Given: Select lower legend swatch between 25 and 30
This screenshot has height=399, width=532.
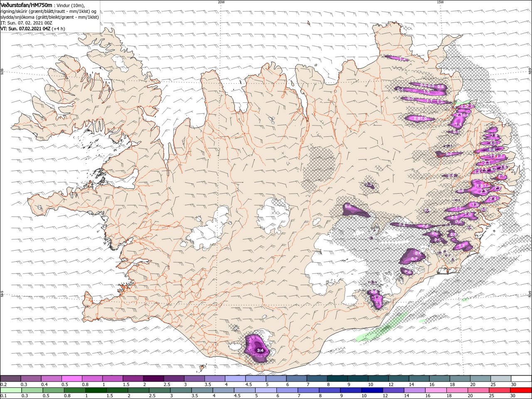Looking at the screenshot, I should (500, 390).
